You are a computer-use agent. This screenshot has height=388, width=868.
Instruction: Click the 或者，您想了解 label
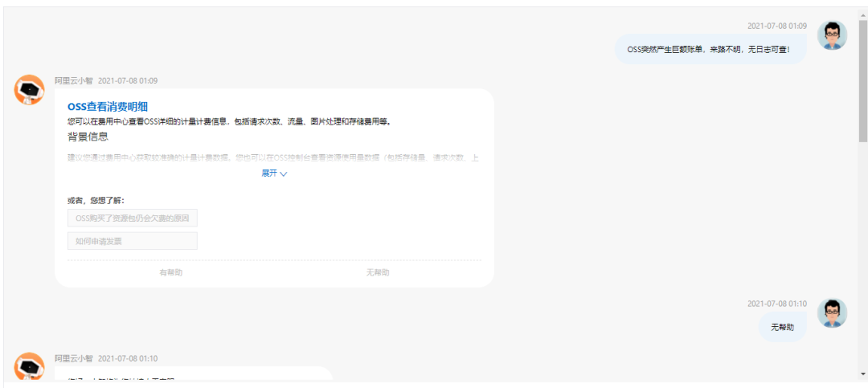[x=96, y=200]
